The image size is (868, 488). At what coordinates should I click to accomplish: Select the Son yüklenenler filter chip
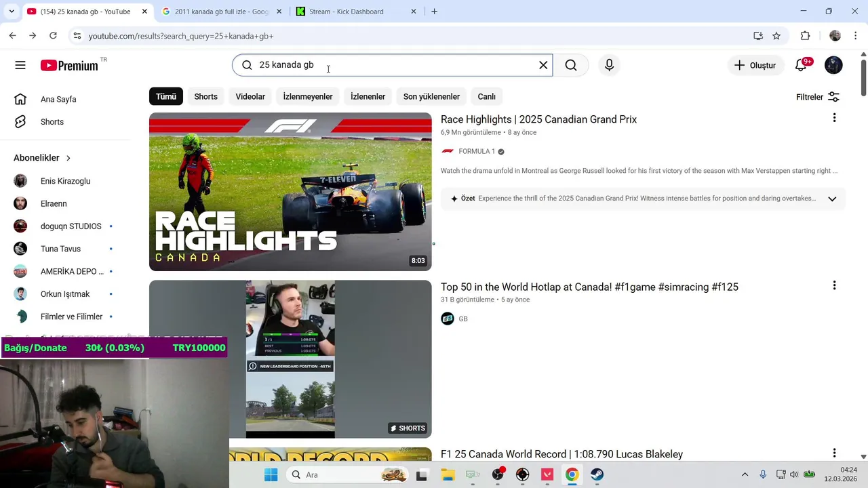click(431, 96)
